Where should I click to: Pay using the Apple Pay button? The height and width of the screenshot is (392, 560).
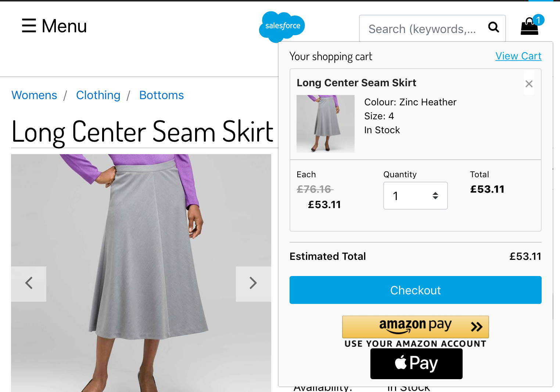[416, 364]
